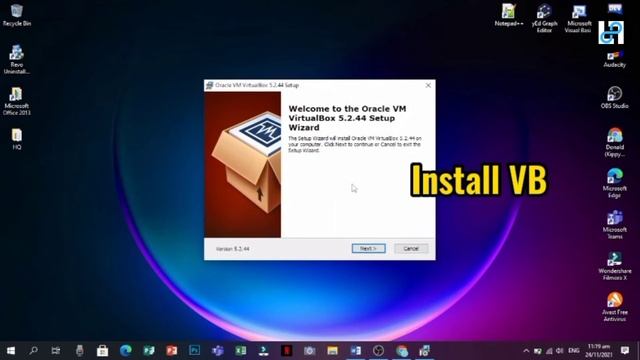Select Microsoft Office 2013 desktop folder
The image size is (640, 360).
click(x=17, y=101)
